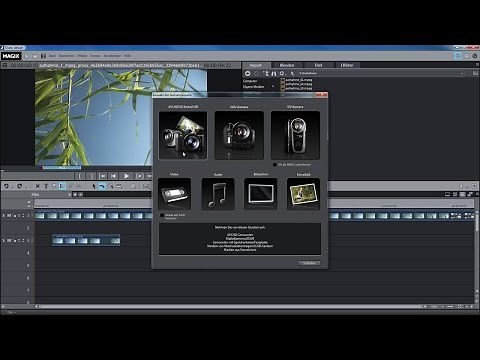Enable the DV als MPEG aufnehmen checkbox
480x360 pixels.
pyautogui.click(x=275, y=165)
